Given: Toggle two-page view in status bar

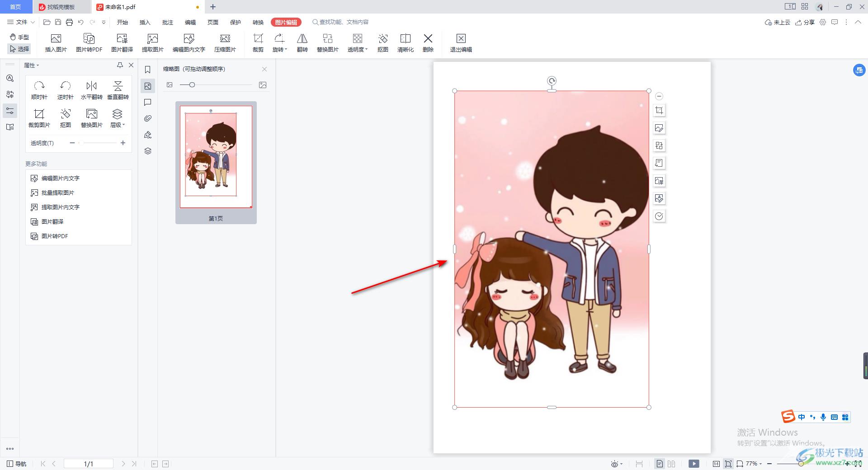Looking at the screenshot, I should [671, 464].
